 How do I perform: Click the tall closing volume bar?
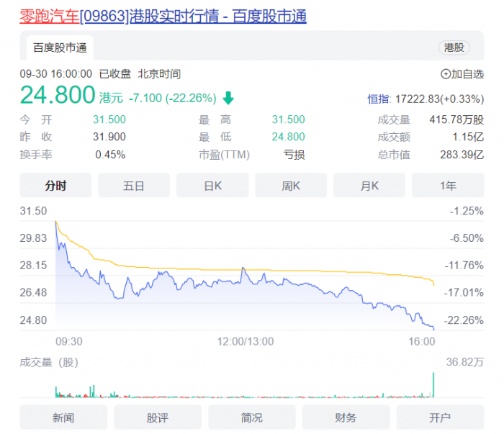(433, 385)
